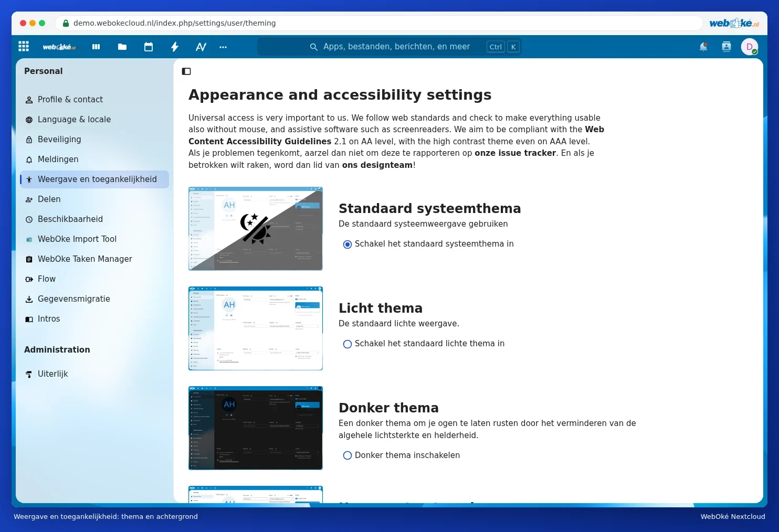Open Gegevensmigratie settings section
The width and height of the screenshot is (779, 532).
[x=94, y=299]
